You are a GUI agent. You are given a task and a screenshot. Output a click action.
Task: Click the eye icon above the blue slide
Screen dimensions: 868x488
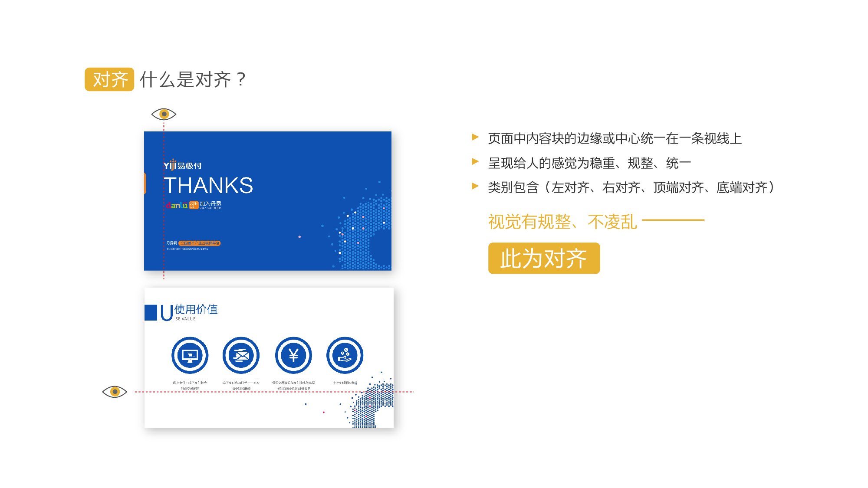tap(164, 114)
